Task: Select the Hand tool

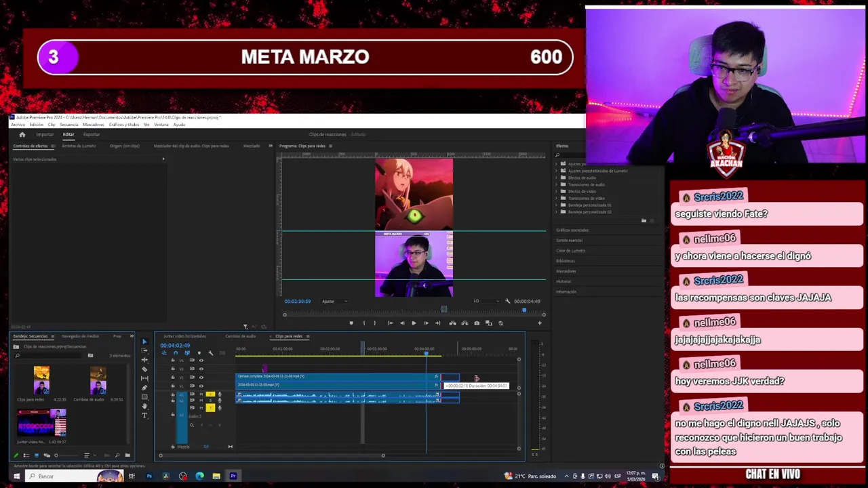Action: click(x=144, y=406)
